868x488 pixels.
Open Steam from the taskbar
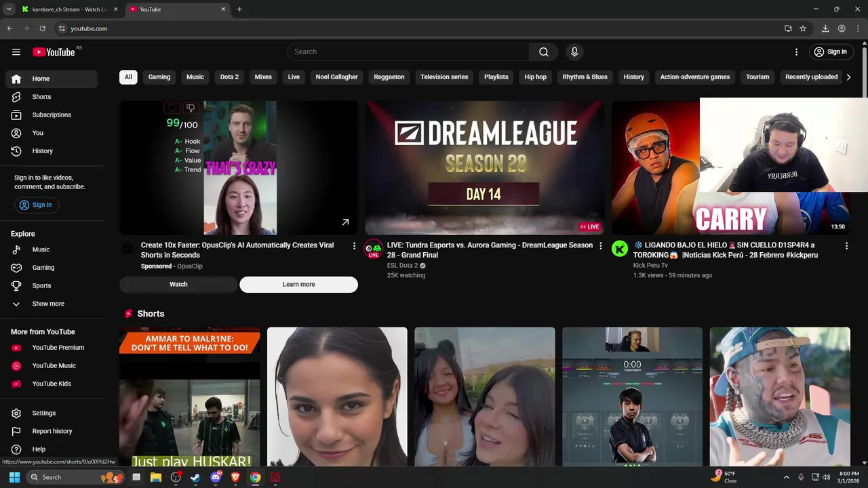coord(195,477)
